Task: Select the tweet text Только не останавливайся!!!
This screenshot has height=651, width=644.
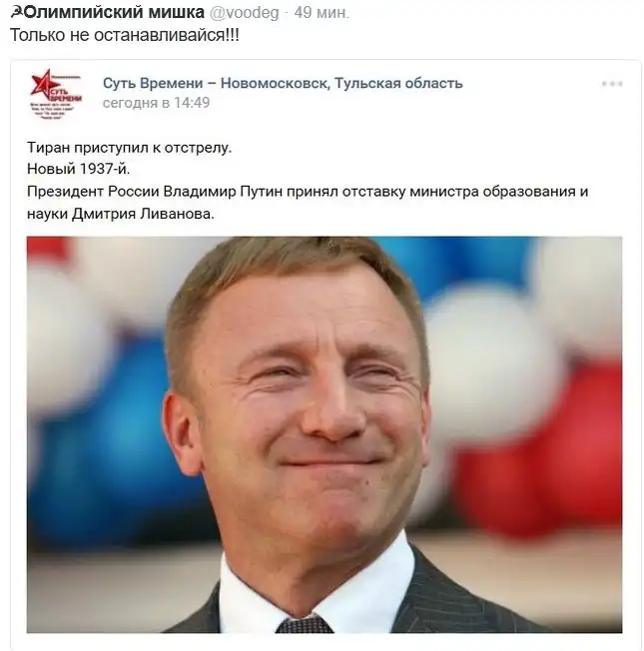Action: [x=125, y=35]
